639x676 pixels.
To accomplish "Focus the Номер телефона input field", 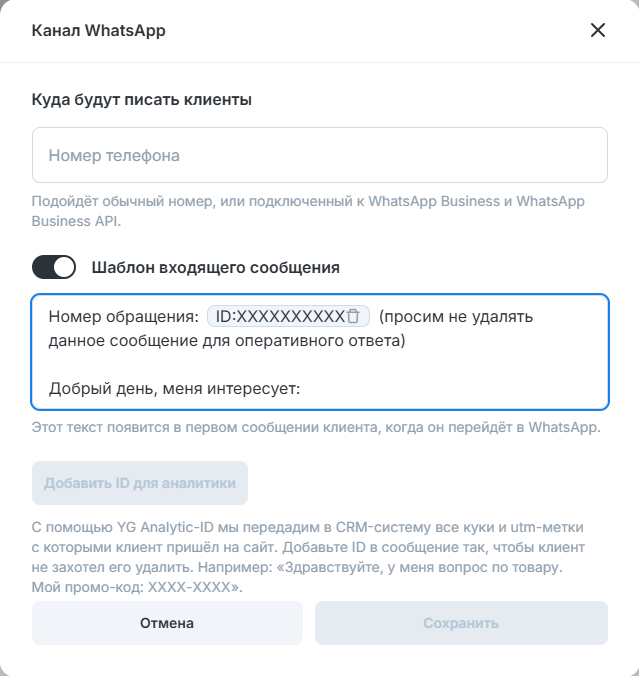I will coord(320,155).
